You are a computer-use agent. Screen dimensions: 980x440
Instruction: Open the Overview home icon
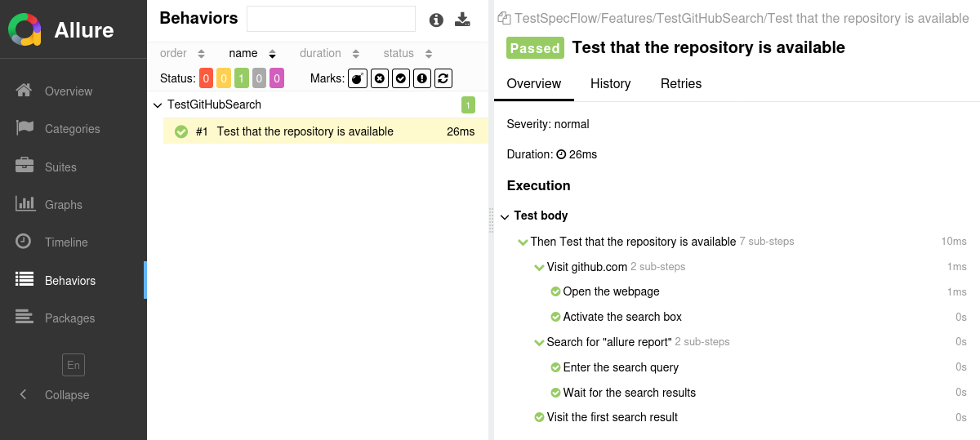(x=24, y=91)
